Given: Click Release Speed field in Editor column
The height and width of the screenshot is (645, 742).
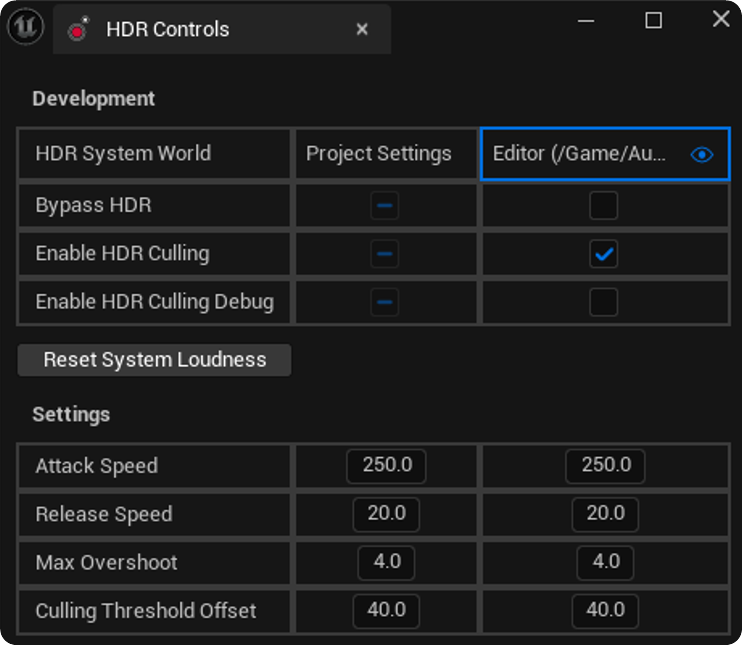Looking at the screenshot, I should click(x=605, y=514).
